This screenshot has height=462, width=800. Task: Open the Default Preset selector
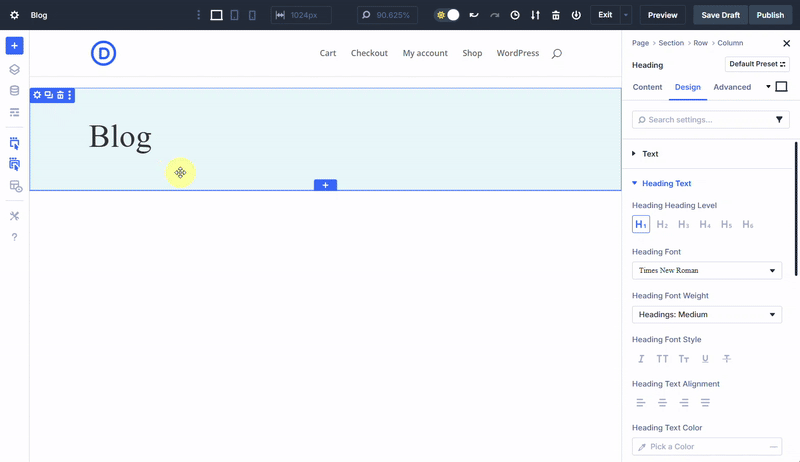pyautogui.click(x=757, y=64)
